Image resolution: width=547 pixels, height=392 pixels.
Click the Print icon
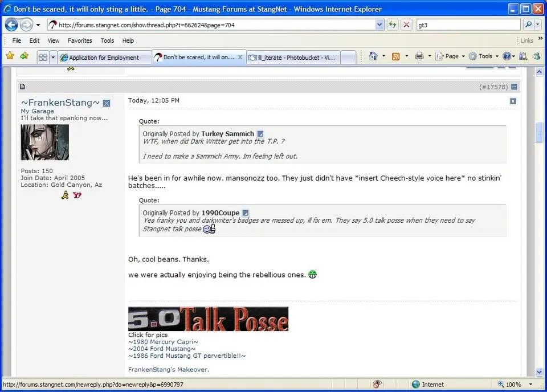pyautogui.click(x=419, y=56)
